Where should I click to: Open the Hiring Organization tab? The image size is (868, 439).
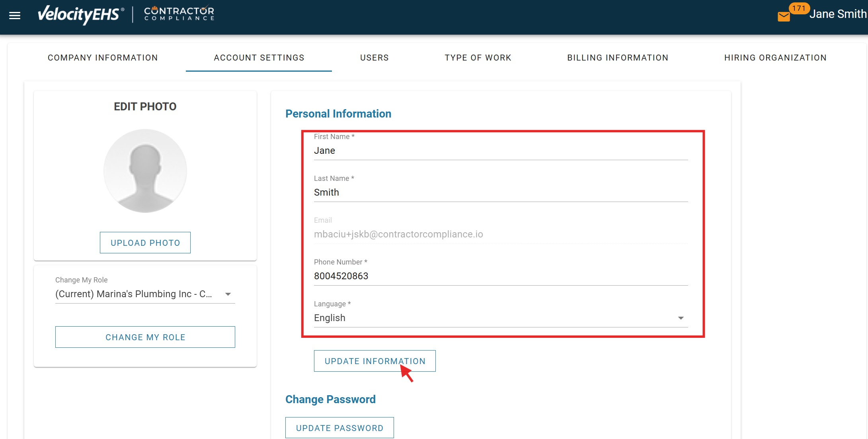(x=775, y=58)
